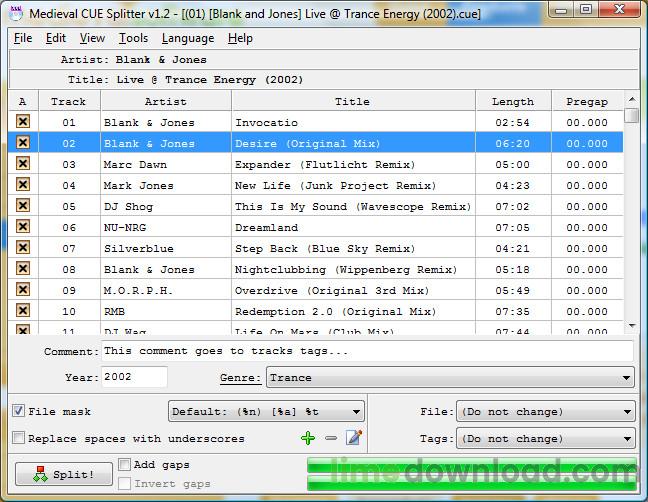Uncheck track 01 Invocatio selection box

(x=22, y=122)
